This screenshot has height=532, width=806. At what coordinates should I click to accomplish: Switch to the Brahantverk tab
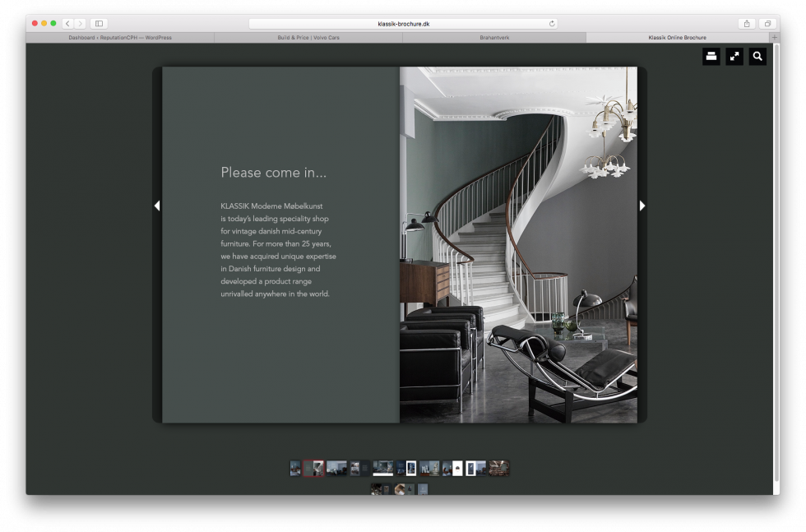[494, 38]
